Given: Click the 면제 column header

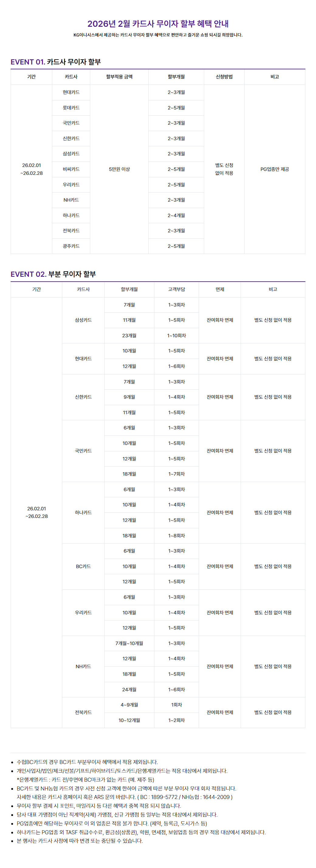Looking at the screenshot, I should (x=220, y=290).
